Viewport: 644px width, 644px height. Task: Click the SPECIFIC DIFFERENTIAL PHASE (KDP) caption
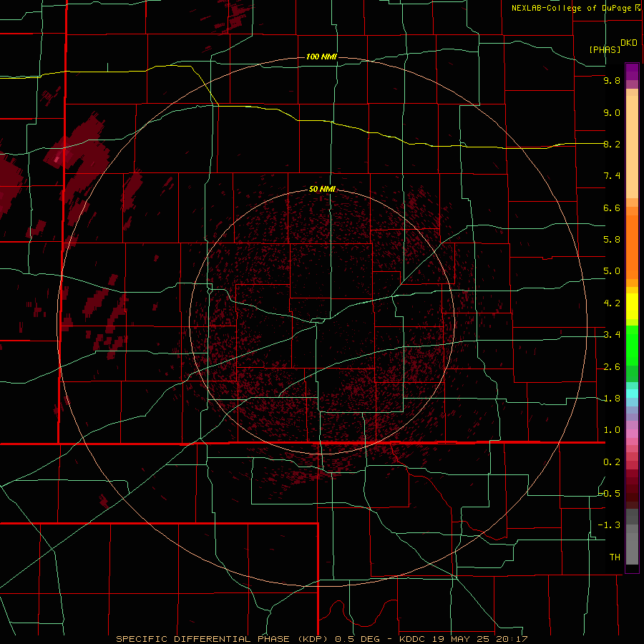(x=223, y=639)
